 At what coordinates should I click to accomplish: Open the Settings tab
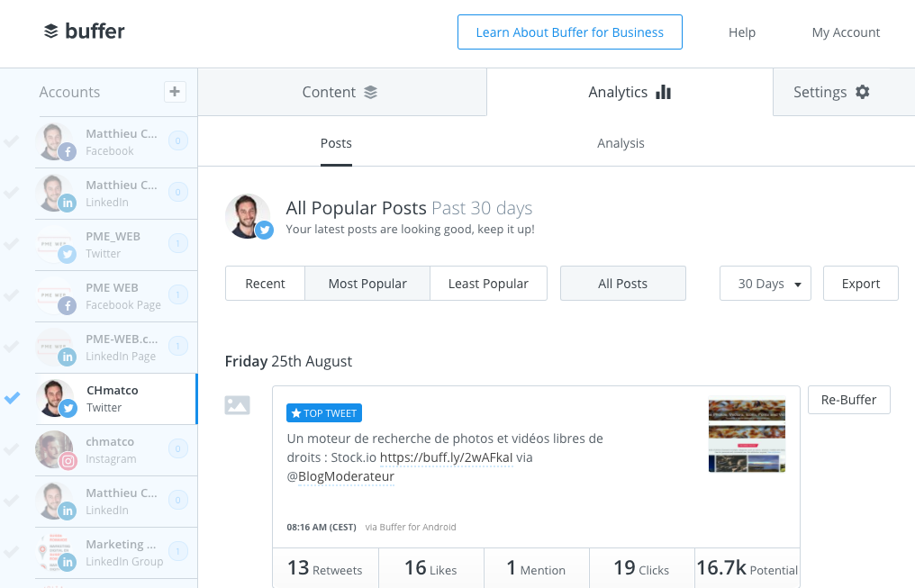(844, 92)
